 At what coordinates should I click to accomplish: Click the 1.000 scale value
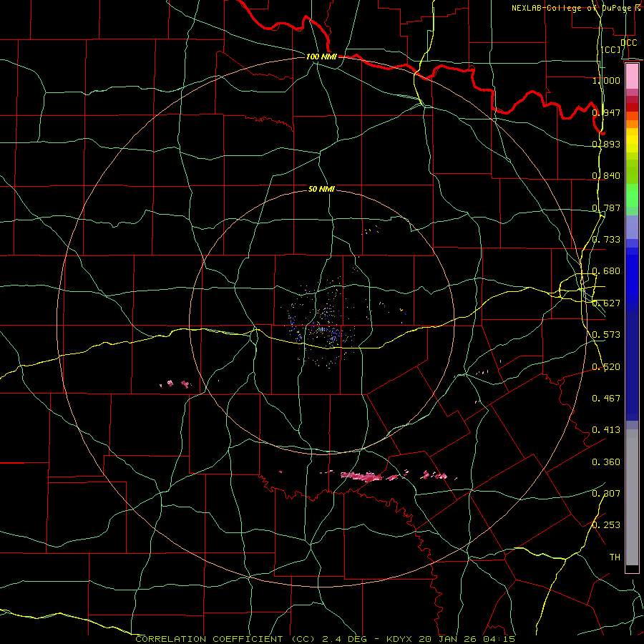tap(606, 80)
